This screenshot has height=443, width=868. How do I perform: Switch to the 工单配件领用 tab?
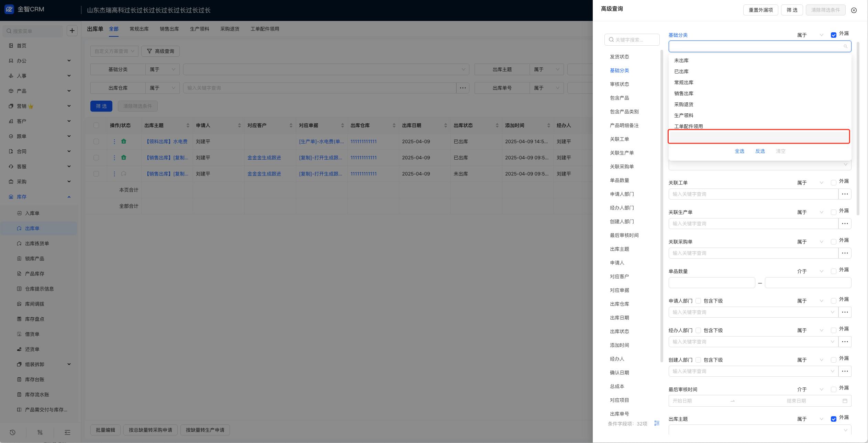(265, 29)
